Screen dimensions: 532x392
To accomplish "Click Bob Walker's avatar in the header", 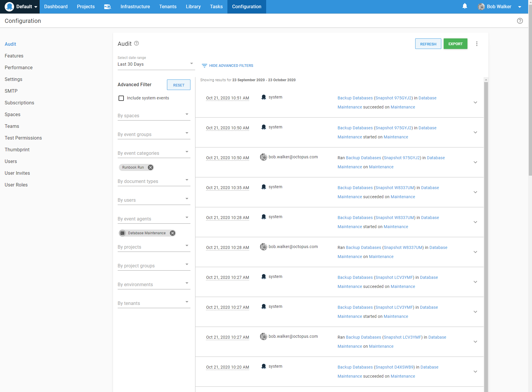I will click(x=481, y=7).
